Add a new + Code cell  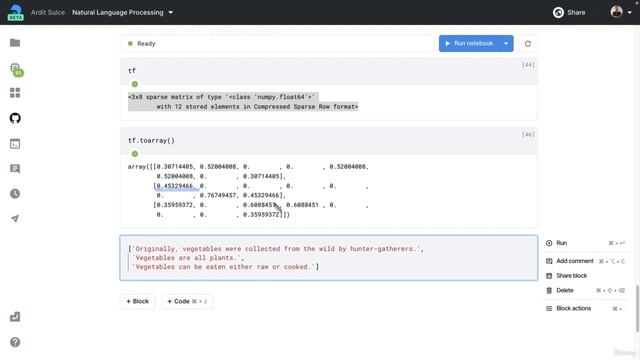point(187,301)
